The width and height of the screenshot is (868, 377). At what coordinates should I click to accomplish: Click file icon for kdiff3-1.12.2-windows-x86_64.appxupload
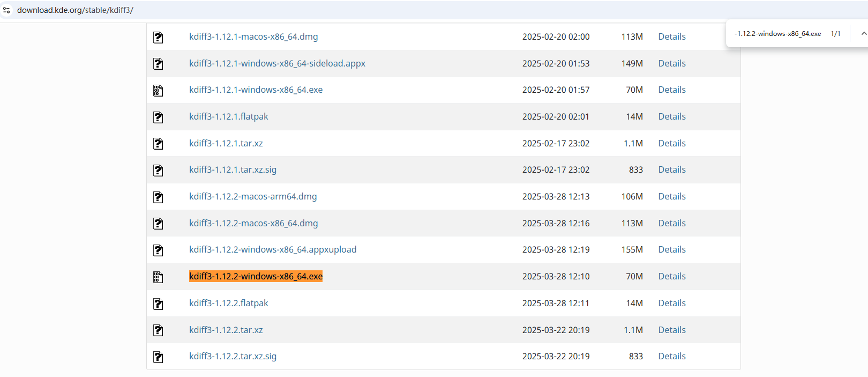coord(158,250)
